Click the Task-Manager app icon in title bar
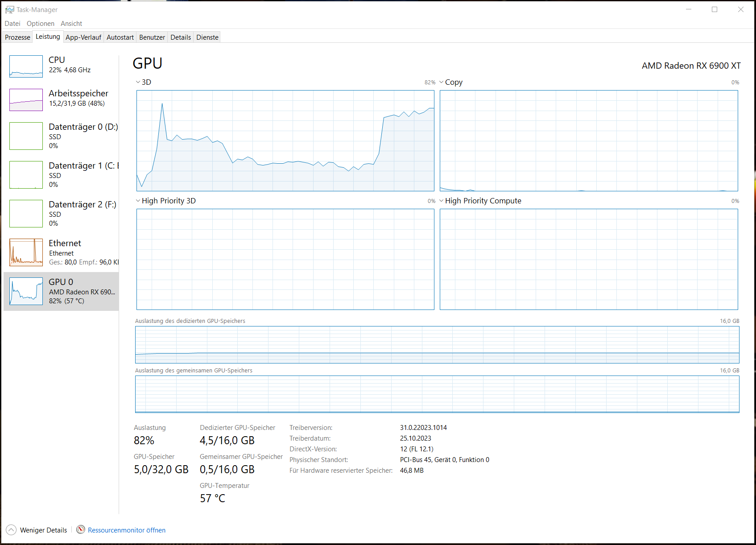 [9, 9]
